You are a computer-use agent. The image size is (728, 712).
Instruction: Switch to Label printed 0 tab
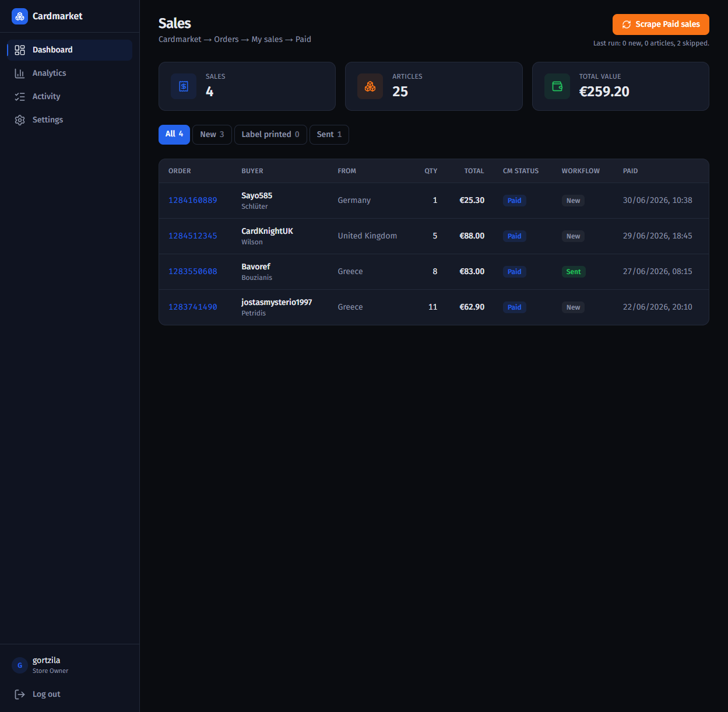[270, 135]
